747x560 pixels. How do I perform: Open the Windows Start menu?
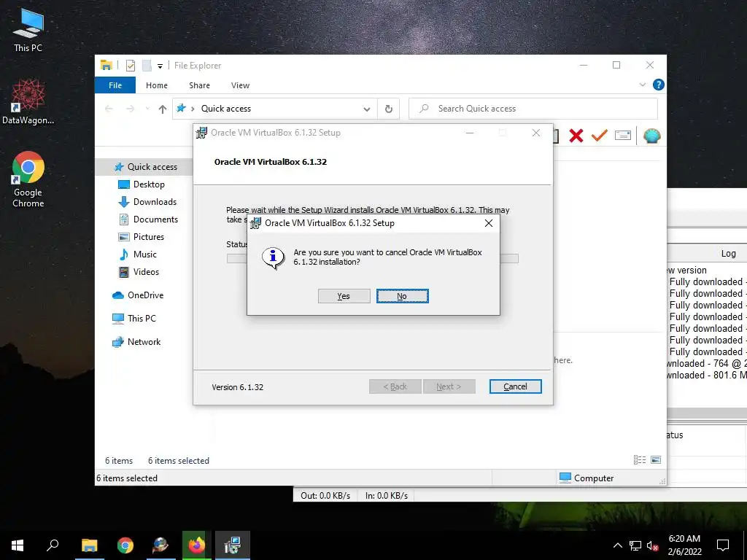coord(18,545)
